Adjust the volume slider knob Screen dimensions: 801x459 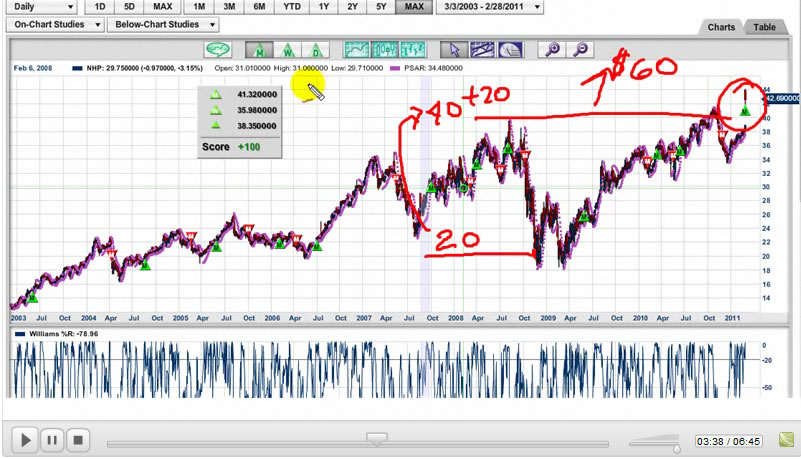[676, 449]
